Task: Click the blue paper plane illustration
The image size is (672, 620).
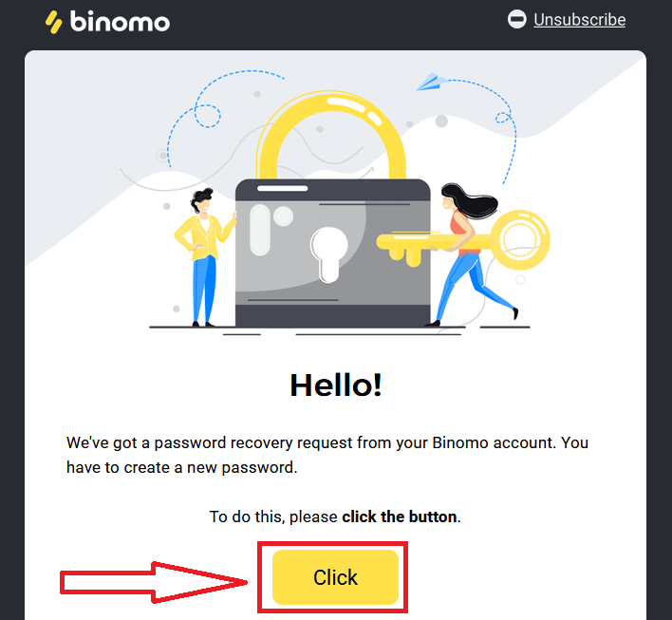Action: coord(431,82)
